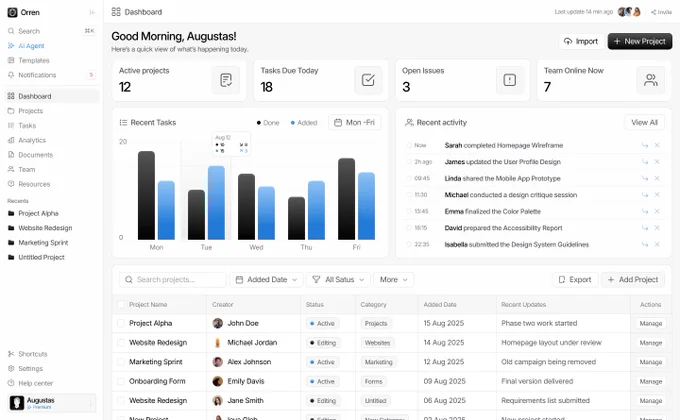Check the Marketing Sprint row checkbox
Screen dimensions: 680x420
pyautogui.click(x=121, y=362)
